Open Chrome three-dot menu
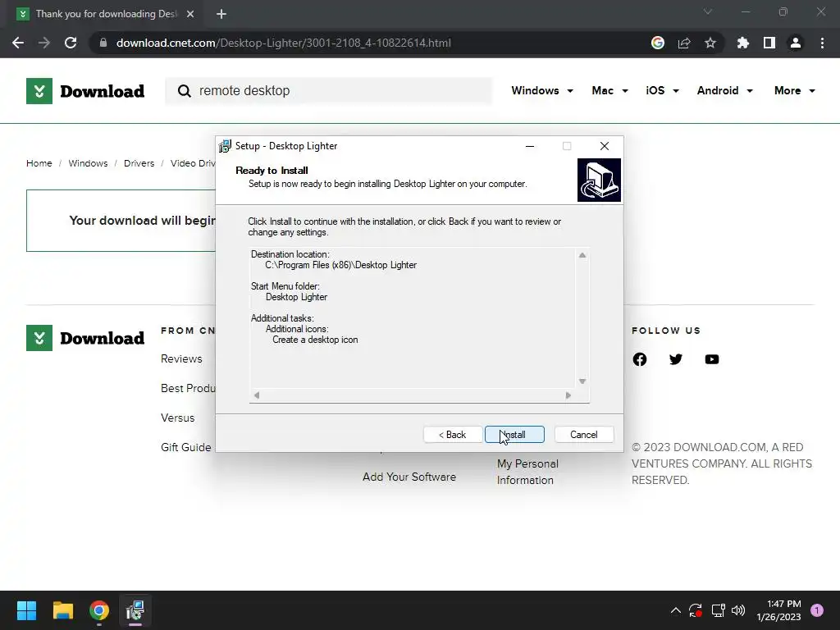The height and width of the screenshot is (630, 840). coord(822,43)
